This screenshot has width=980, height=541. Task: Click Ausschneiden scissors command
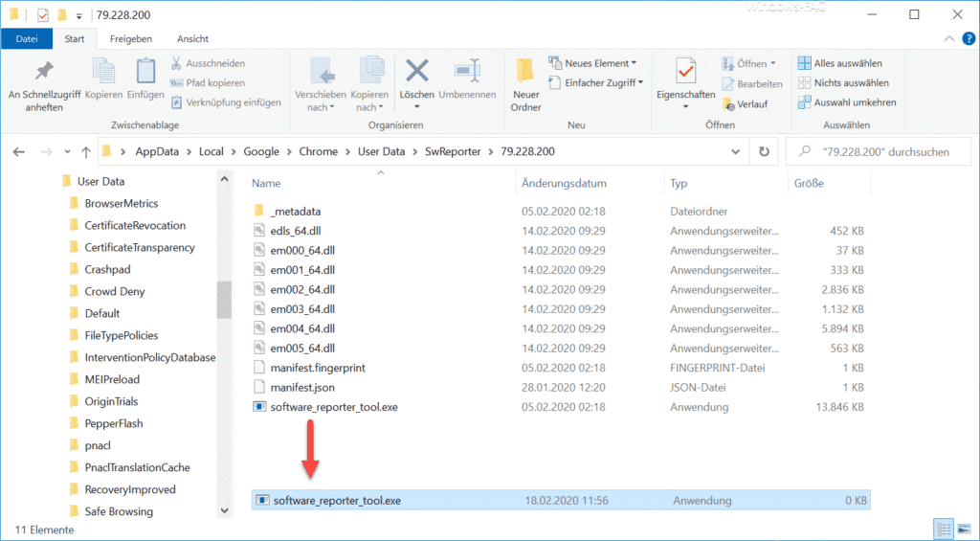[x=208, y=63]
